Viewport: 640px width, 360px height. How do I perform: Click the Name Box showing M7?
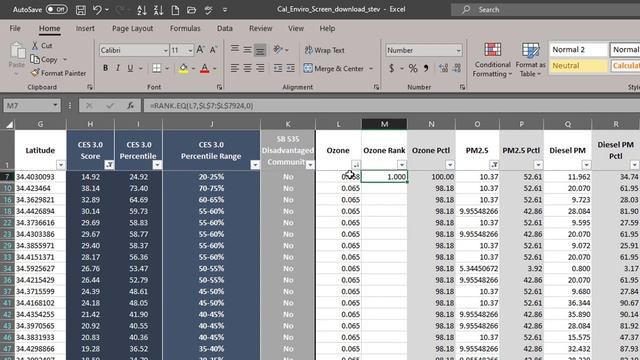[x=32, y=106]
